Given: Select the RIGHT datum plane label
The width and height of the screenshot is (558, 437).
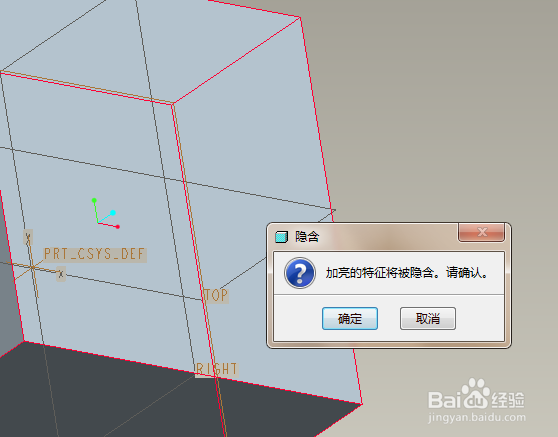Looking at the screenshot, I should pyautogui.click(x=216, y=369).
